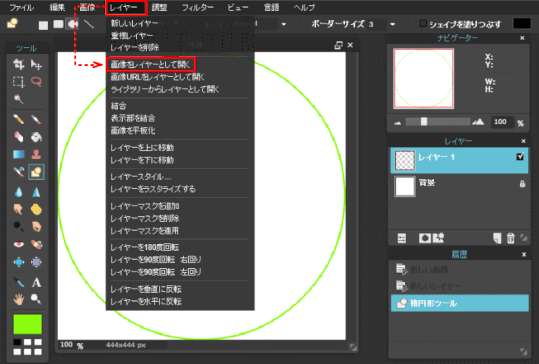
Task: Select the Blur tool
Action: point(19,192)
